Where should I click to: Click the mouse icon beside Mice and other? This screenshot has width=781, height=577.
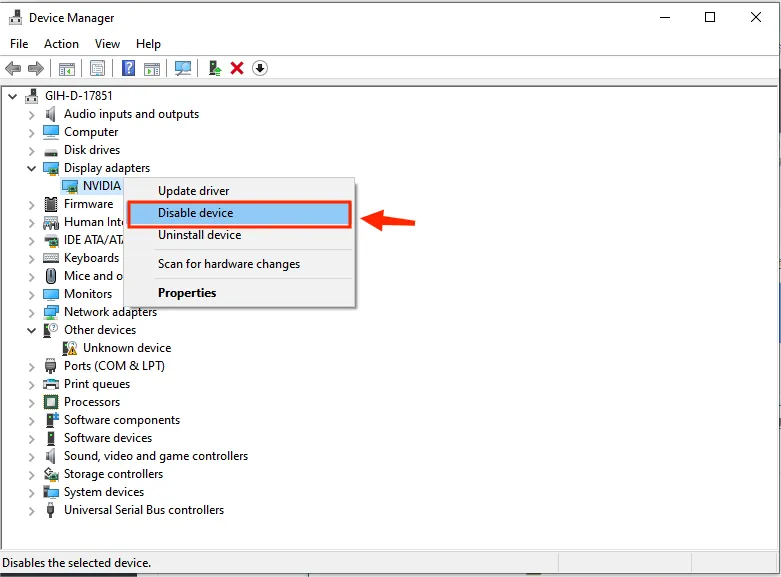pos(51,276)
